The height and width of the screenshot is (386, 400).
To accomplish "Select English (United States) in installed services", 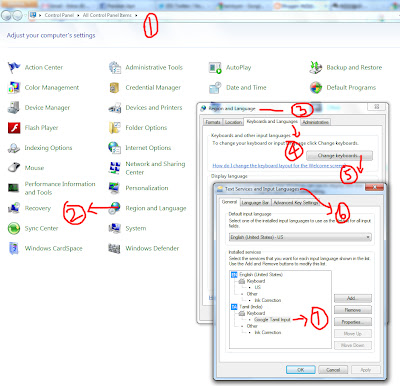I will click(x=261, y=275).
